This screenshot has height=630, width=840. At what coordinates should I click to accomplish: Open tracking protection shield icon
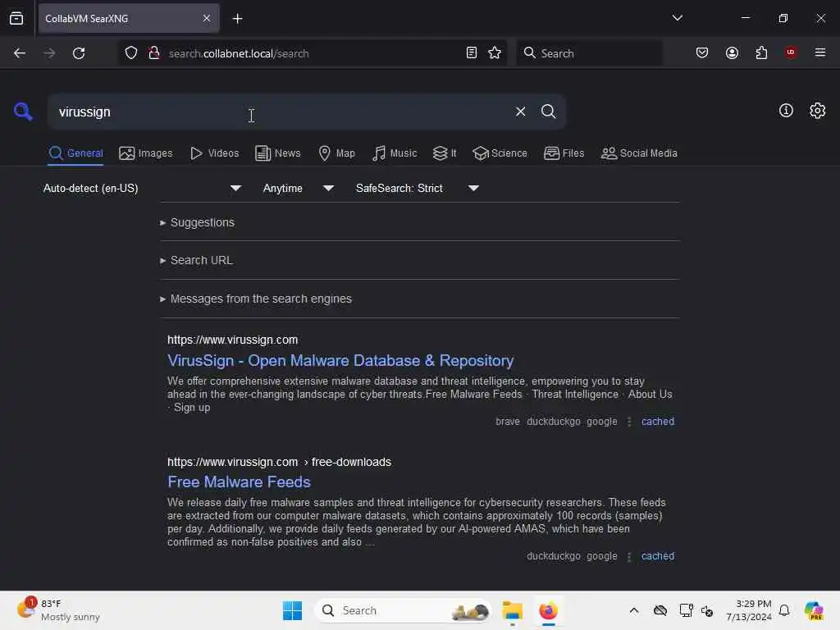click(131, 53)
